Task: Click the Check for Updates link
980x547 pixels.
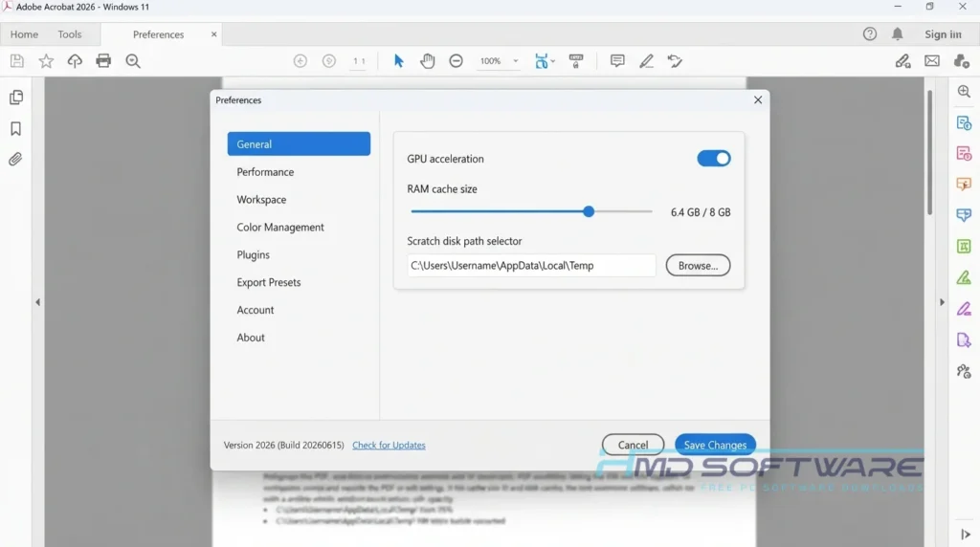Action: pos(389,446)
